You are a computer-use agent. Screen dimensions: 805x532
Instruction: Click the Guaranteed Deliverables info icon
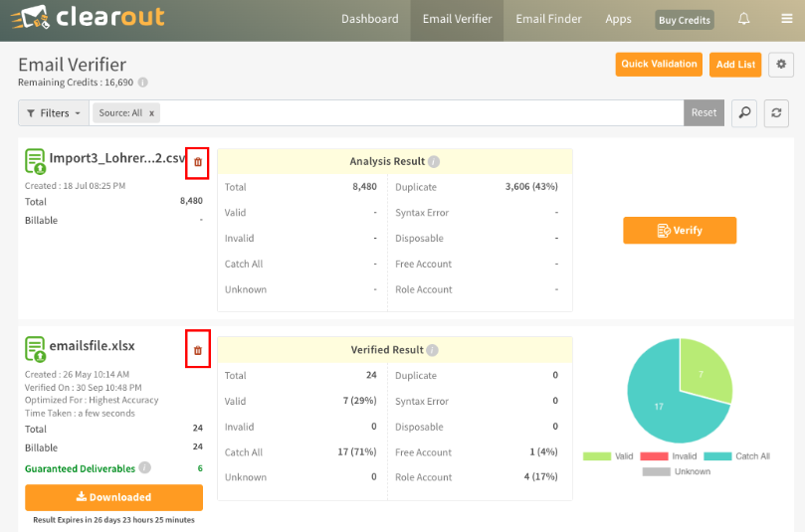(144, 467)
